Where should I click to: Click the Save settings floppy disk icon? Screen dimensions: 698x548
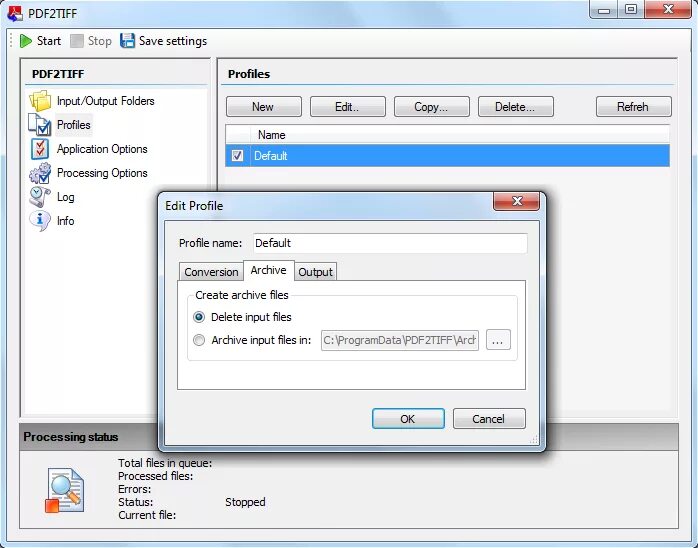tap(127, 41)
